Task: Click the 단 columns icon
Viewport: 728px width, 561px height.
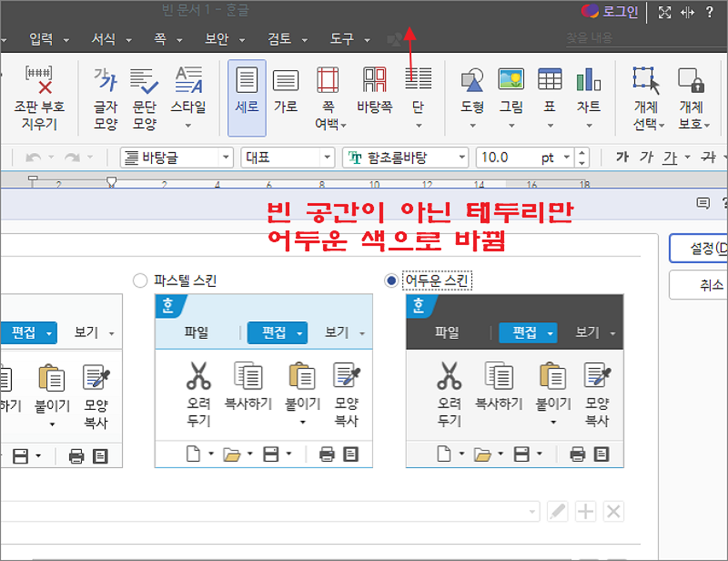Action: 418,79
